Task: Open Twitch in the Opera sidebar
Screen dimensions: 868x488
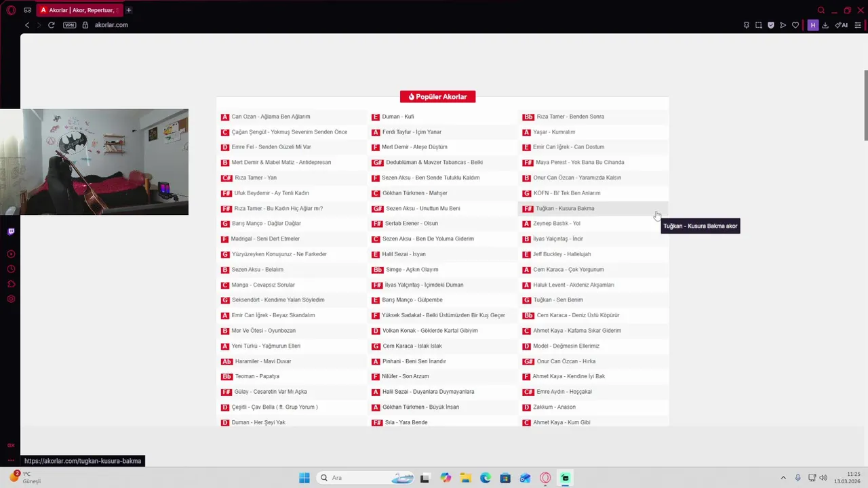Action: pos(11,232)
